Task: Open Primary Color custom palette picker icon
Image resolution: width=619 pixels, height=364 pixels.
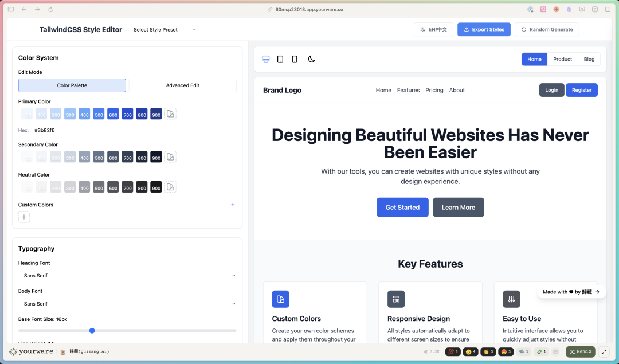Action: click(170, 113)
